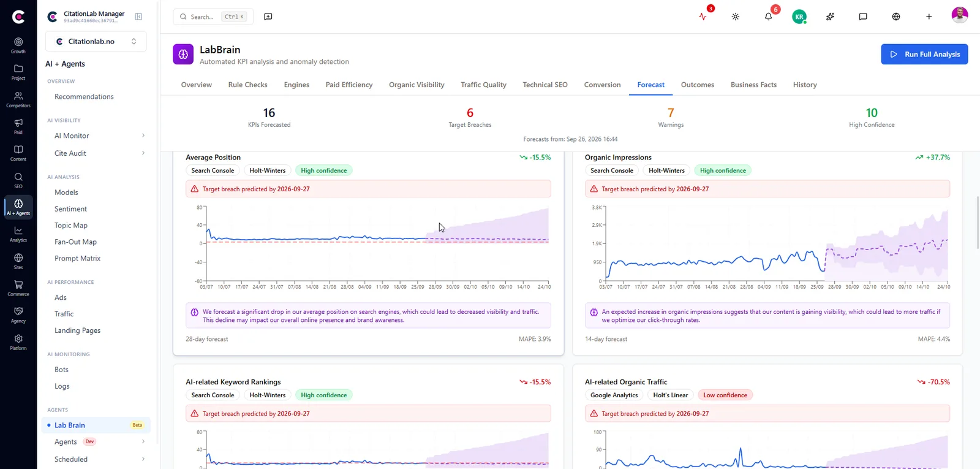The height and width of the screenshot is (469, 980).
Task: Click the page vertical scrollbar thumb
Action: 977,223
